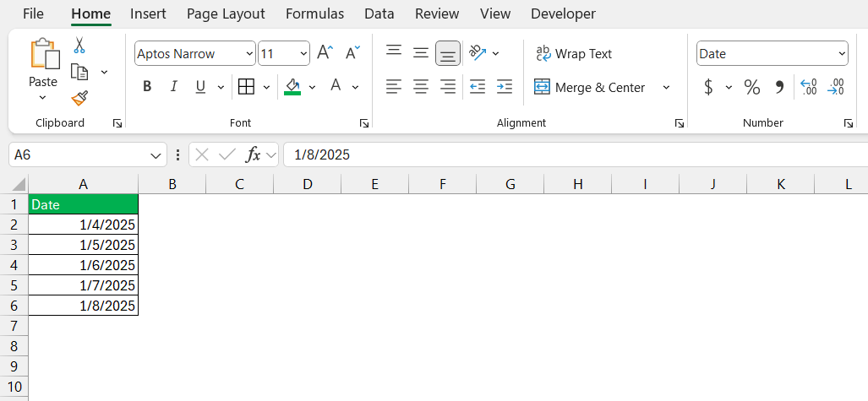The image size is (868, 401).
Task: Switch to the Developer tab
Action: pyautogui.click(x=563, y=14)
